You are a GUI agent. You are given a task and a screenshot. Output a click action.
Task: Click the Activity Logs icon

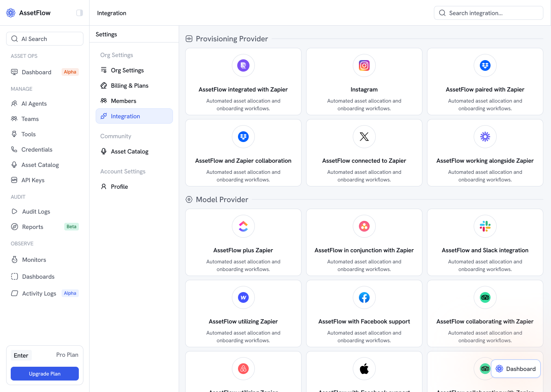tap(15, 293)
